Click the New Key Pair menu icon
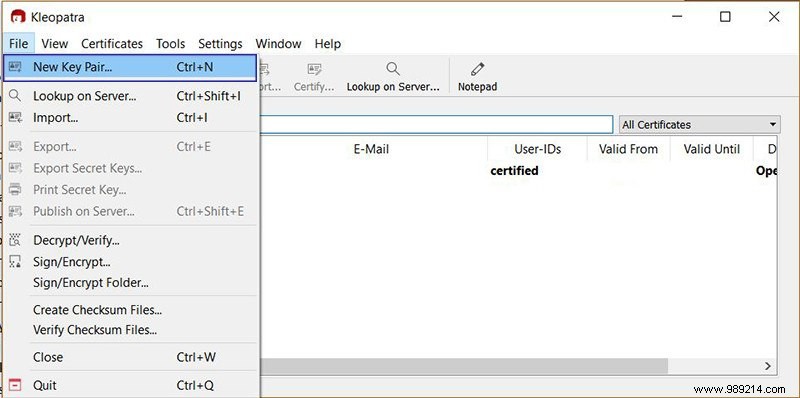The height and width of the screenshot is (398, 800). (x=15, y=67)
